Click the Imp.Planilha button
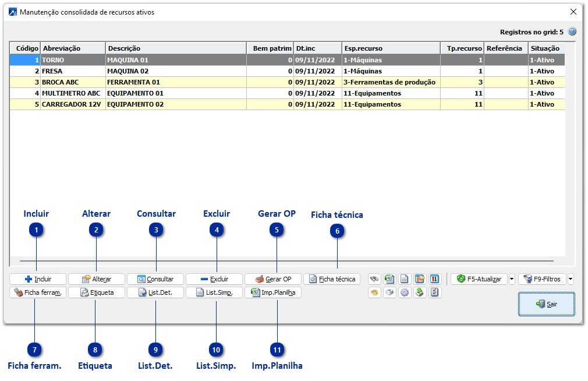The width and height of the screenshot is (588, 381). pyautogui.click(x=272, y=292)
